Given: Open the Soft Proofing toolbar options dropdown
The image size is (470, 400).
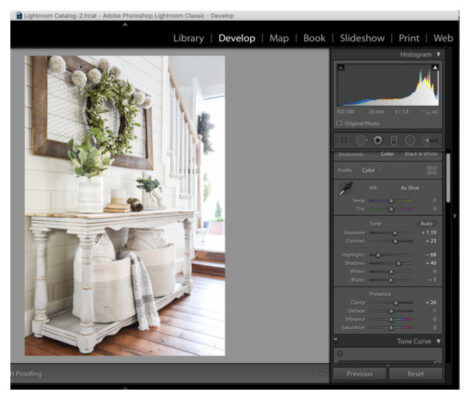Looking at the screenshot, I should pos(322,374).
